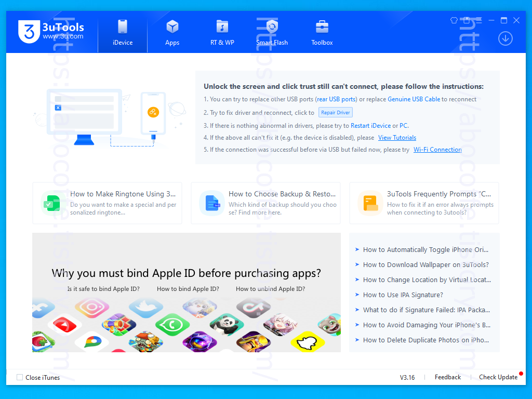Click the Plants vs Zombies icon in banner

146,341
